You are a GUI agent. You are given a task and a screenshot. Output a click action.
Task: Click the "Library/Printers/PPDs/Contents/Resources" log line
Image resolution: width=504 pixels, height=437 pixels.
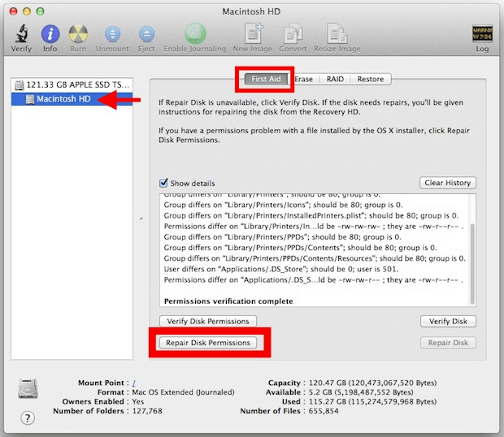pos(315,258)
